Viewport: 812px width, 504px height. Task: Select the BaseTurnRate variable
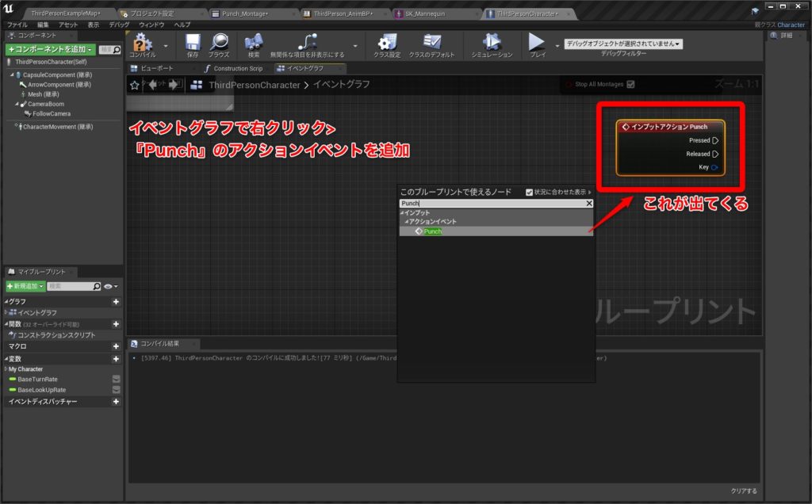coord(37,380)
